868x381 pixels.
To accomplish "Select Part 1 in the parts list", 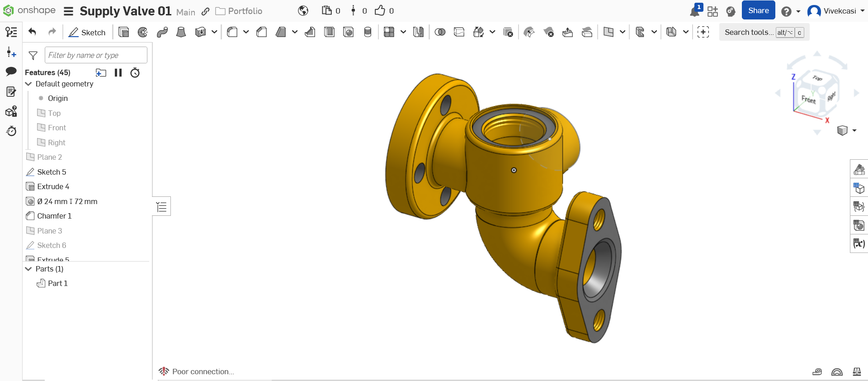I will [57, 283].
